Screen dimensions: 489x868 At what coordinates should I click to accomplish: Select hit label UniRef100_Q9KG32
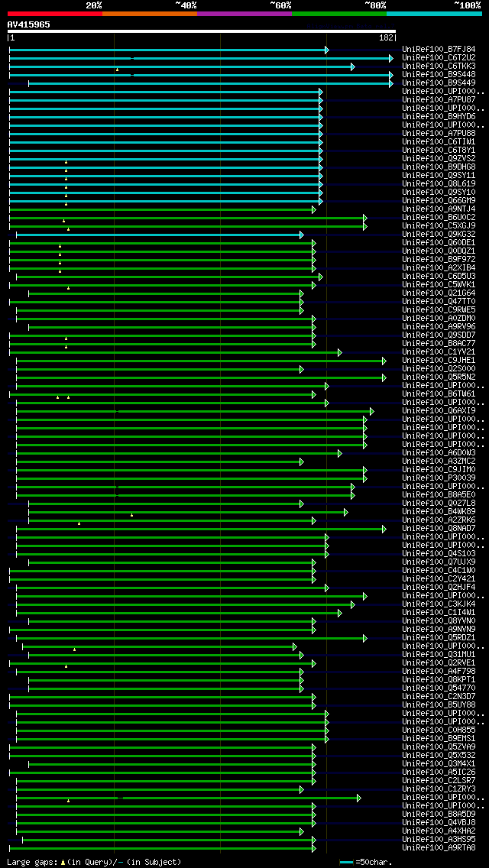tap(439, 234)
